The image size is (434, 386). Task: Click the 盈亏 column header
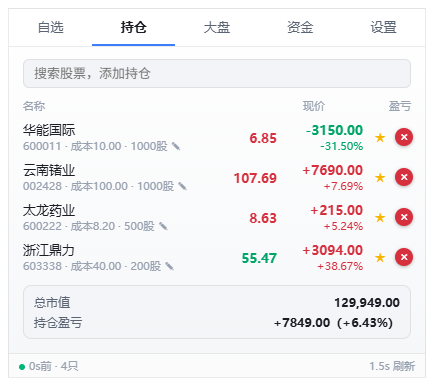(400, 106)
